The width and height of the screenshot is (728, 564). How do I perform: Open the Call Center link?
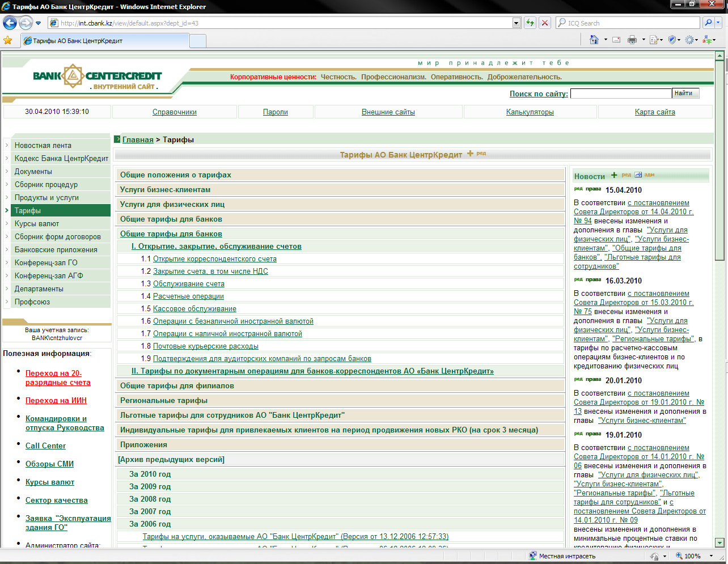pyautogui.click(x=45, y=446)
